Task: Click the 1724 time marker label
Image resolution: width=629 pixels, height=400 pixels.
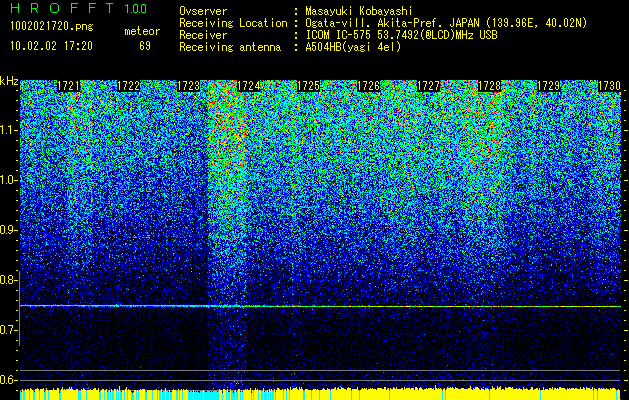Action: 249,86
